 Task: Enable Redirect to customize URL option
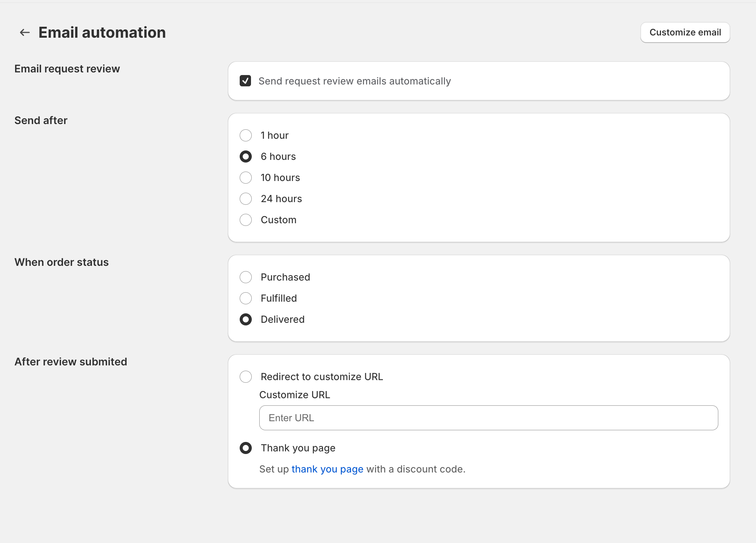tap(246, 377)
